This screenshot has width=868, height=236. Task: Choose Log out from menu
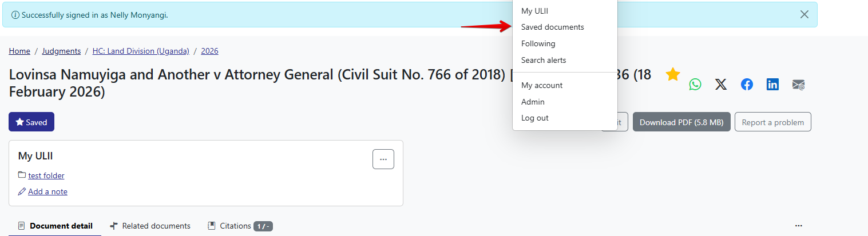(534, 118)
